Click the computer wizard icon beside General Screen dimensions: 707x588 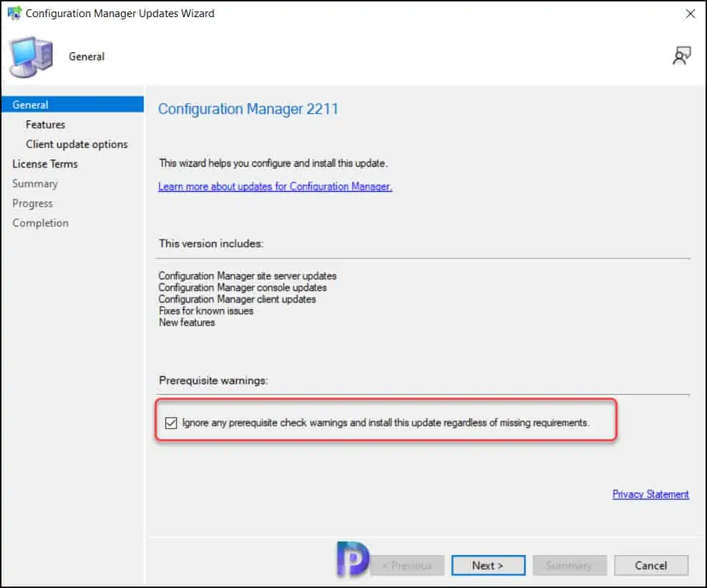pyautogui.click(x=31, y=57)
